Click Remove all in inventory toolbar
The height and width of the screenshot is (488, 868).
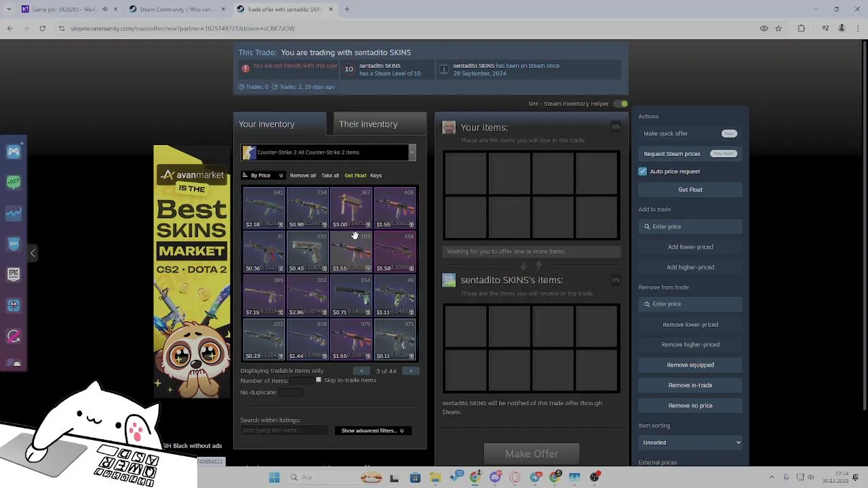pos(302,176)
